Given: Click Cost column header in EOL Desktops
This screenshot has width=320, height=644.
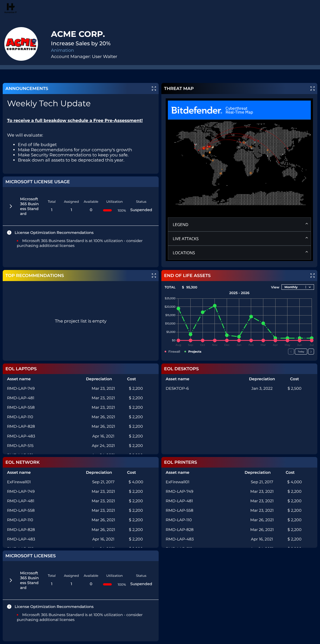Looking at the screenshot, I should point(295,379).
